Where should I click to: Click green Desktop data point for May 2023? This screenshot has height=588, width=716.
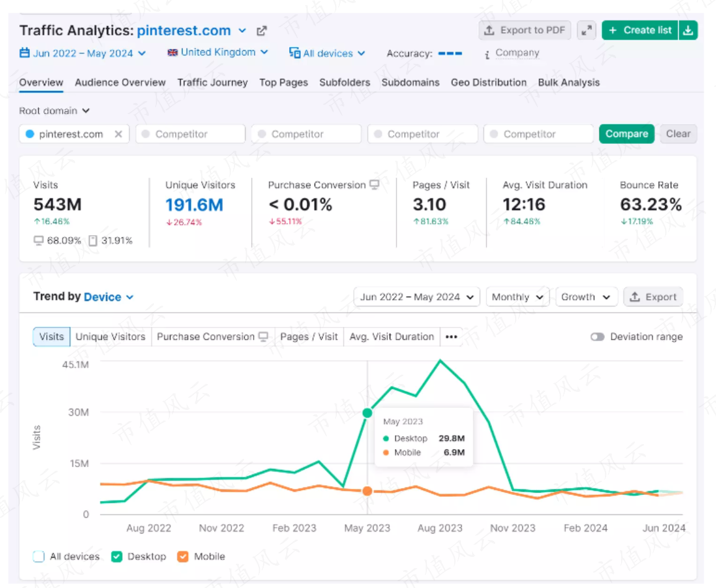367,413
